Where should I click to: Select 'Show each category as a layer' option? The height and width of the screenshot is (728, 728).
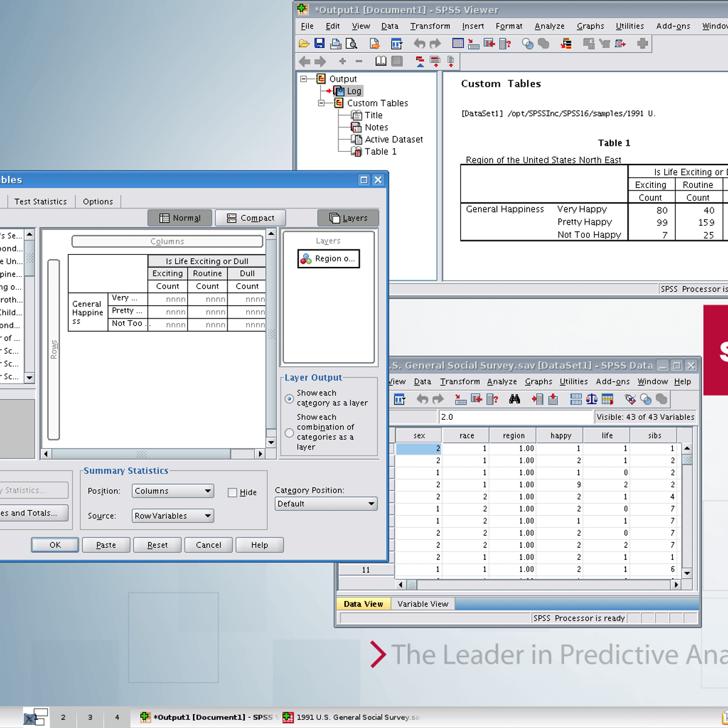[289, 399]
